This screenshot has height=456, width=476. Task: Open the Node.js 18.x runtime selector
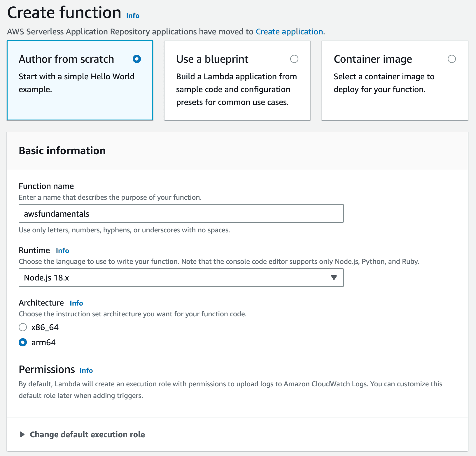point(181,278)
